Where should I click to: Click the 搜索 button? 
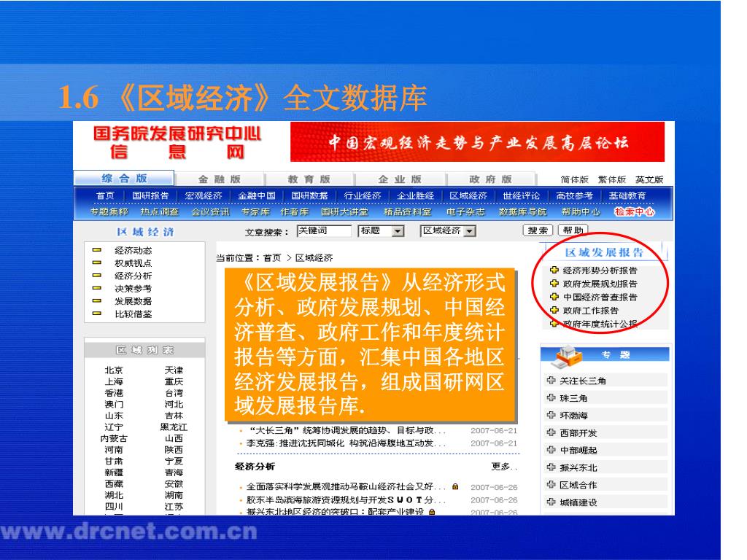click(538, 230)
